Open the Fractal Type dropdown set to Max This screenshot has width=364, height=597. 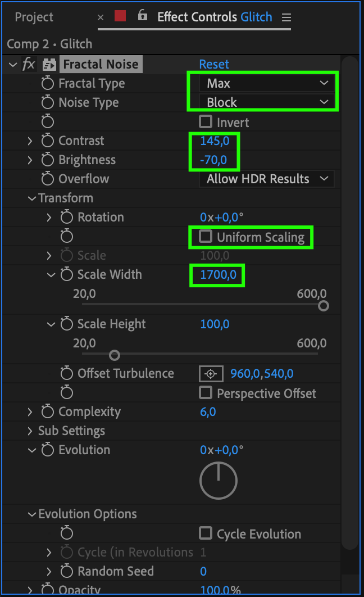267,84
